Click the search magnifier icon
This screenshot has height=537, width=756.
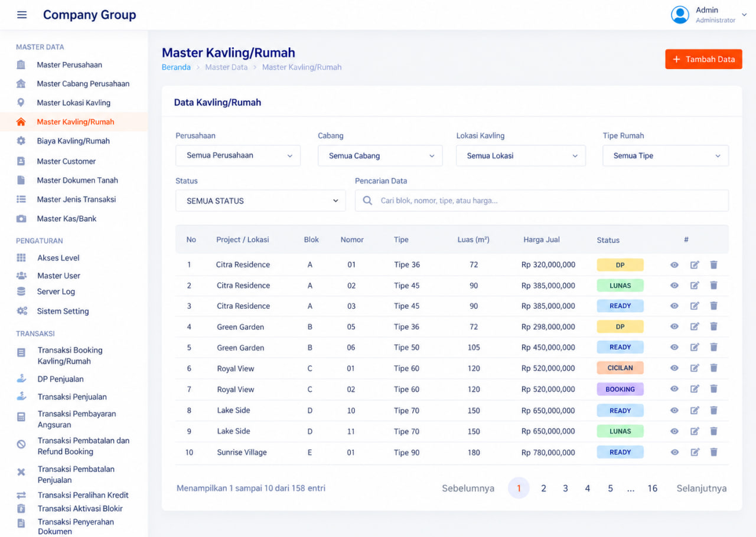click(367, 201)
